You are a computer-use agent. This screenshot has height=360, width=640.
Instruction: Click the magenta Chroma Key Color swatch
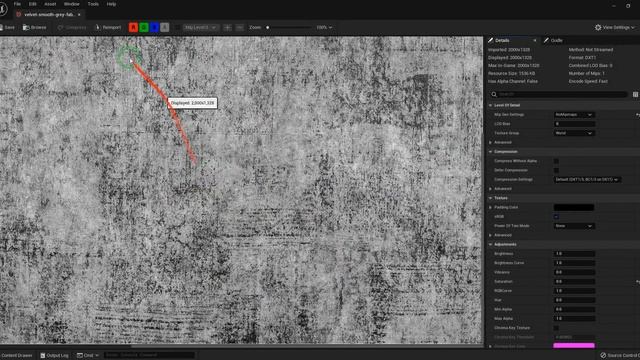coord(574,346)
